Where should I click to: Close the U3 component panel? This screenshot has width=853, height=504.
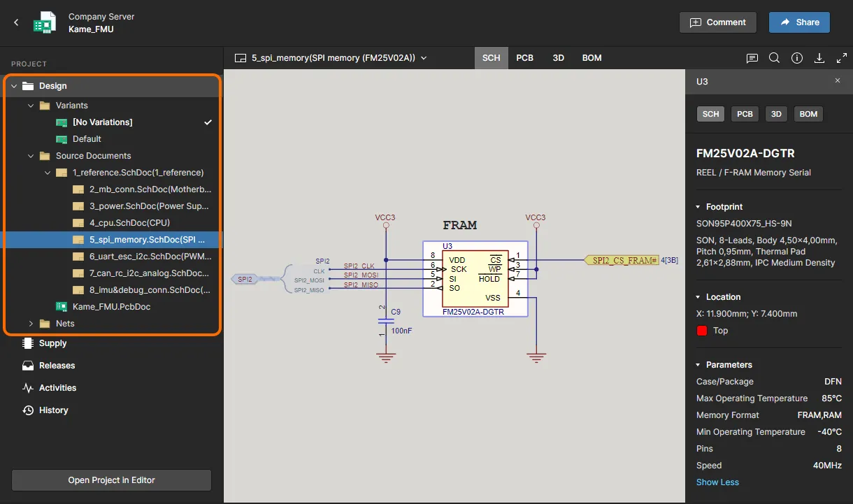838,81
